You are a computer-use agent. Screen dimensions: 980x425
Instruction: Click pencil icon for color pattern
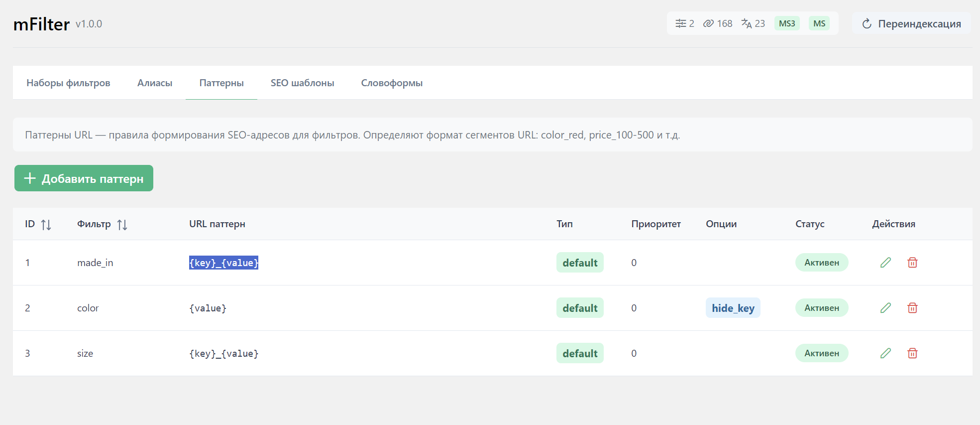click(885, 308)
